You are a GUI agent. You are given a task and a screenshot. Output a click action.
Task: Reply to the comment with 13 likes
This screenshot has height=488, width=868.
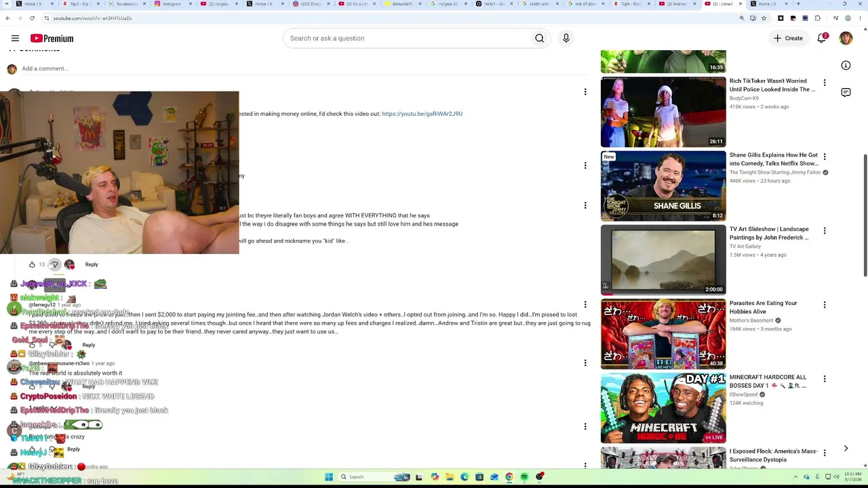click(92, 264)
